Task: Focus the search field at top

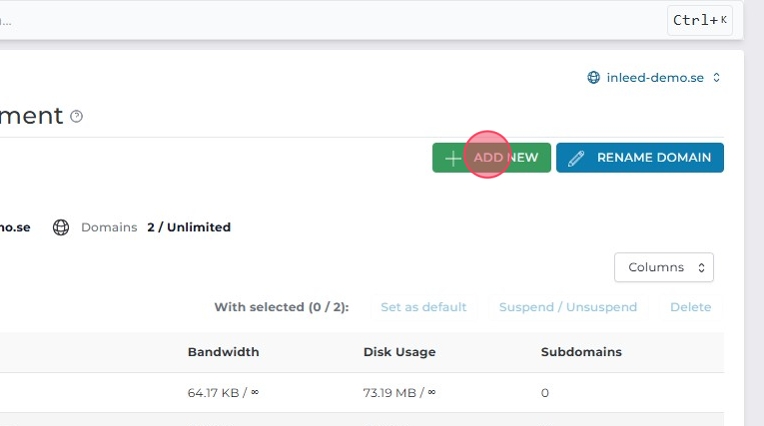Action: [300, 20]
